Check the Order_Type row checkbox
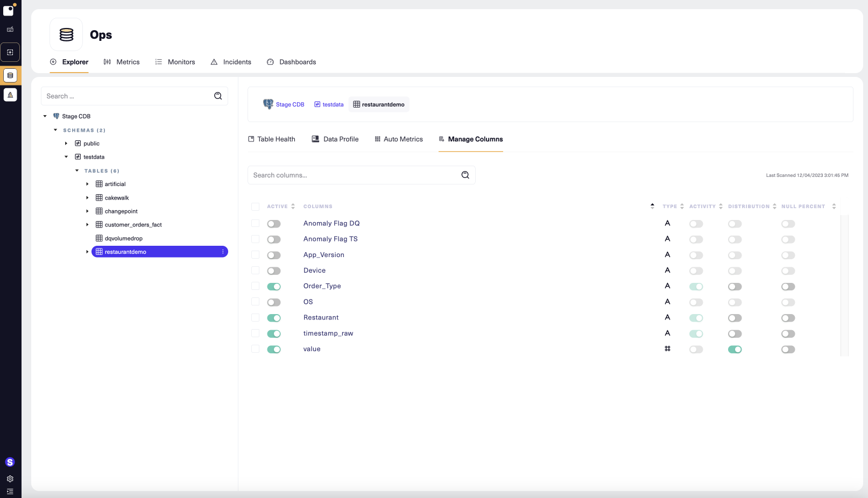 [x=255, y=286]
